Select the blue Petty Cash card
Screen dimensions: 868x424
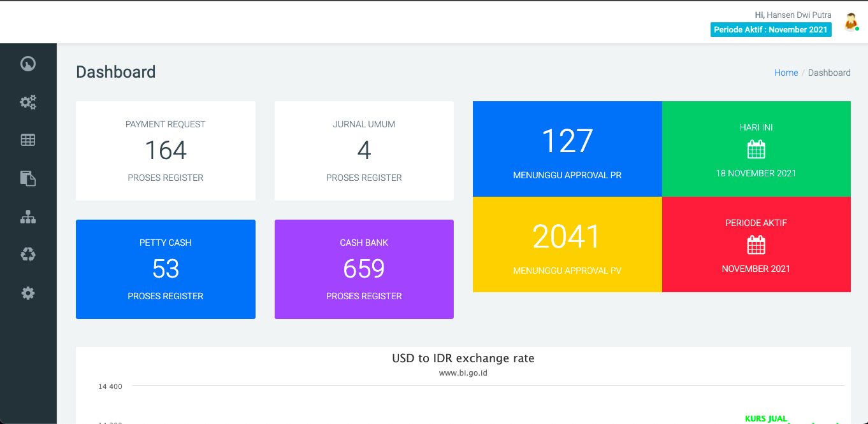pyautogui.click(x=166, y=269)
